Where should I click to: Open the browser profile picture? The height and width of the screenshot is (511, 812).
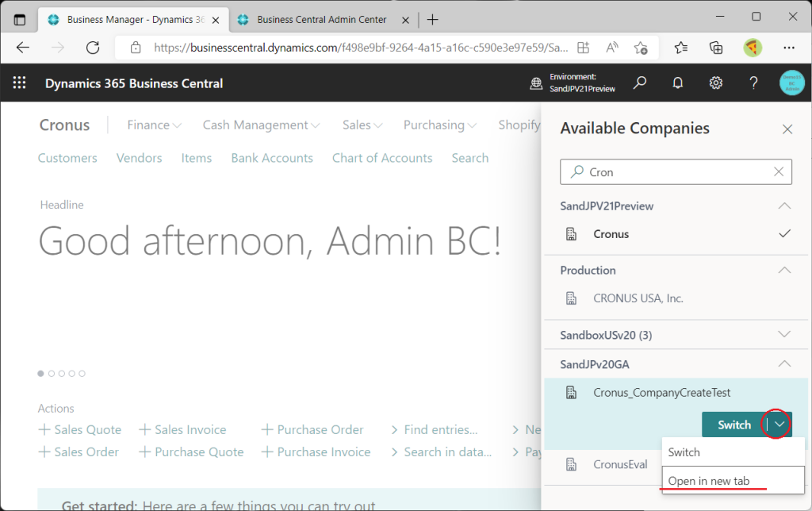(753, 48)
